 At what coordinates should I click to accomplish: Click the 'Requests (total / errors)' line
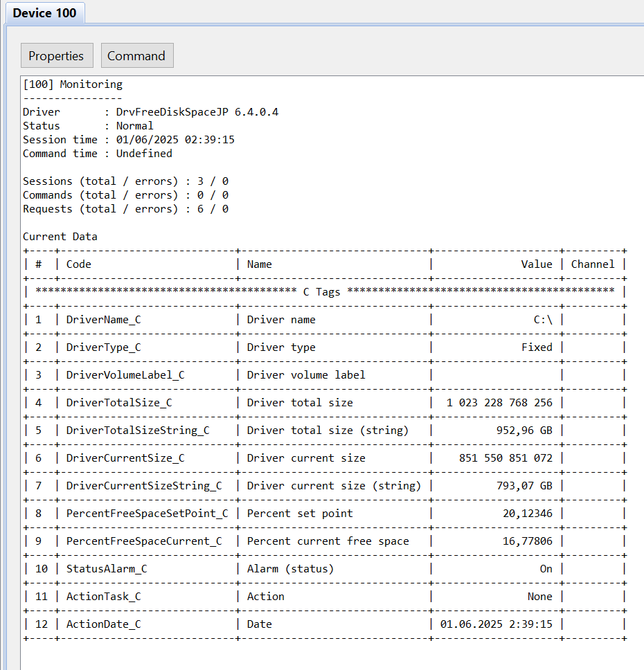126,209
